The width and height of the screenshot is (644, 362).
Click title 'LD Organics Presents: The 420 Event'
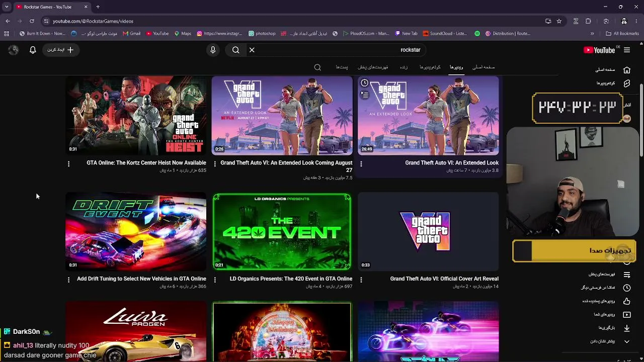coord(291,279)
